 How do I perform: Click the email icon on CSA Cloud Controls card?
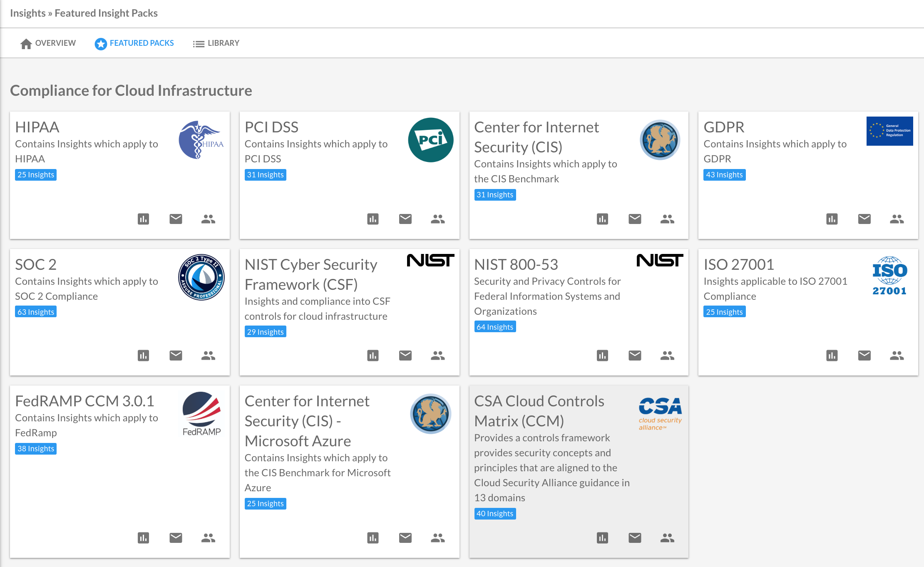coord(635,538)
